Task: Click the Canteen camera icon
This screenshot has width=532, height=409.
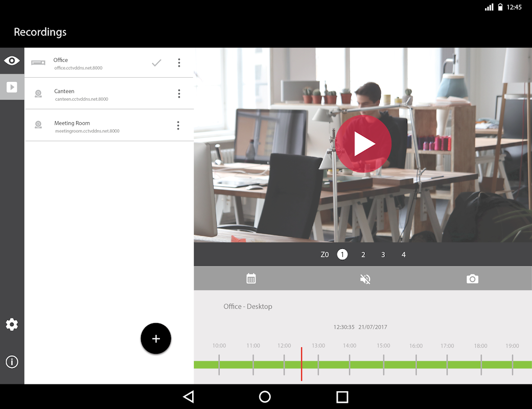Action: (x=38, y=94)
